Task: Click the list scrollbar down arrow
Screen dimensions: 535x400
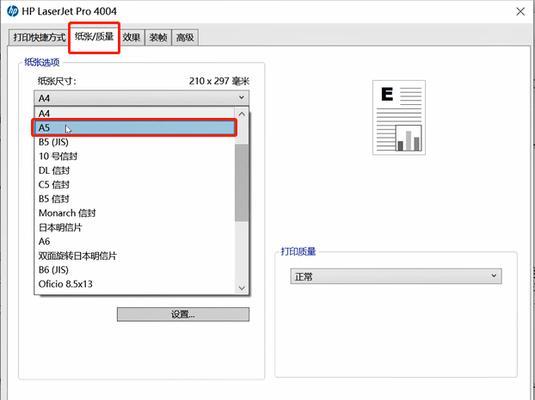Action: coord(242,288)
